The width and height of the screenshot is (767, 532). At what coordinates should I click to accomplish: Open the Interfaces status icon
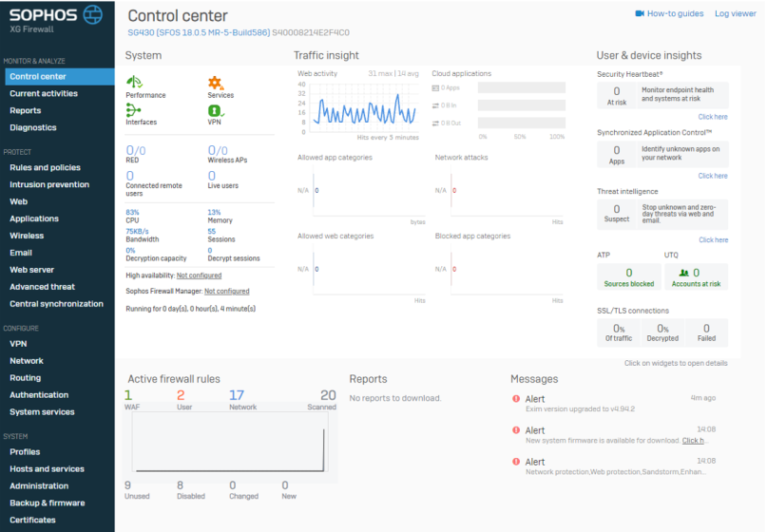[133, 110]
